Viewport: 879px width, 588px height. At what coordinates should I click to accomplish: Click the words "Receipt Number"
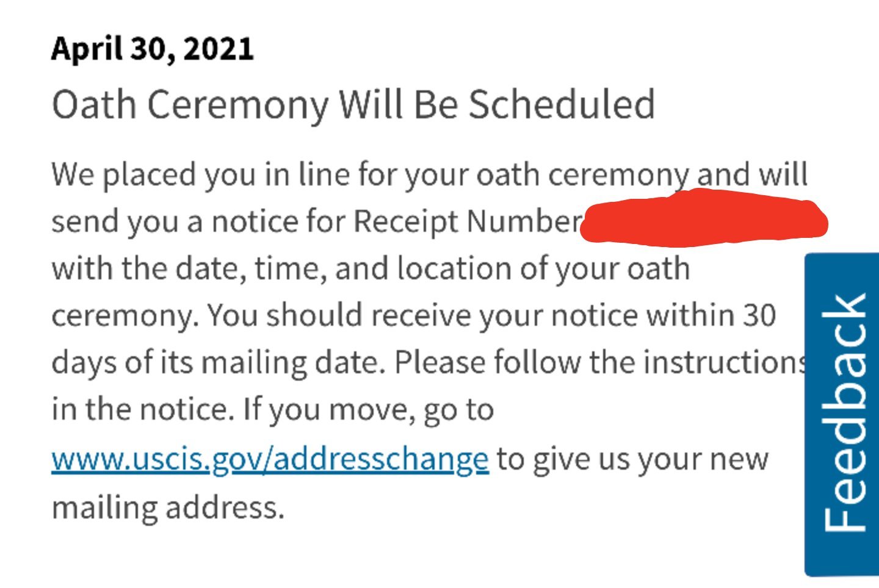(468, 221)
